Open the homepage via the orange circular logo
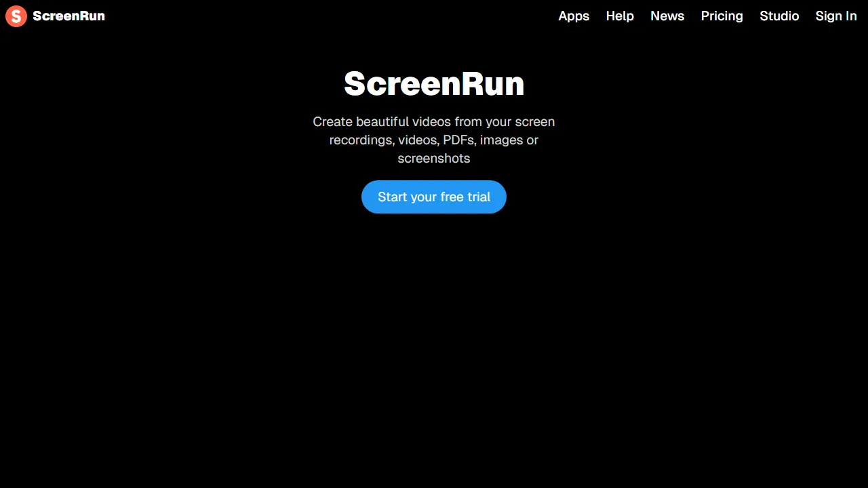 click(x=16, y=16)
